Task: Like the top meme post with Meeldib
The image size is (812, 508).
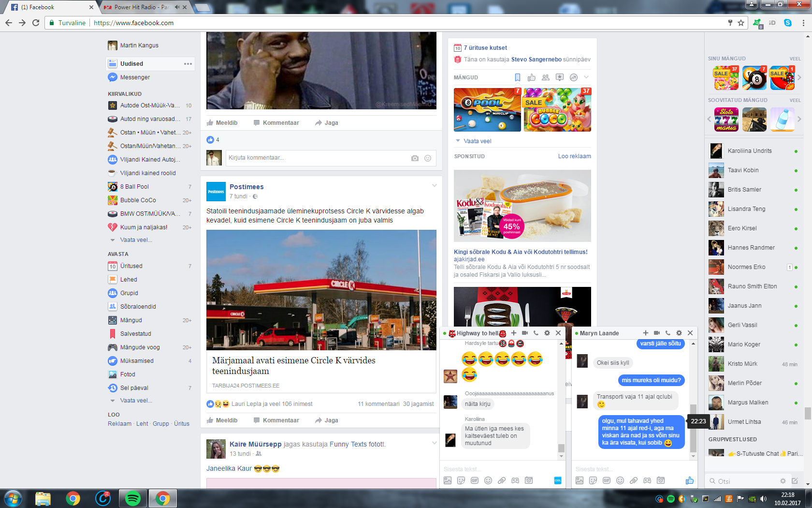Action: (x=222, y=123)
